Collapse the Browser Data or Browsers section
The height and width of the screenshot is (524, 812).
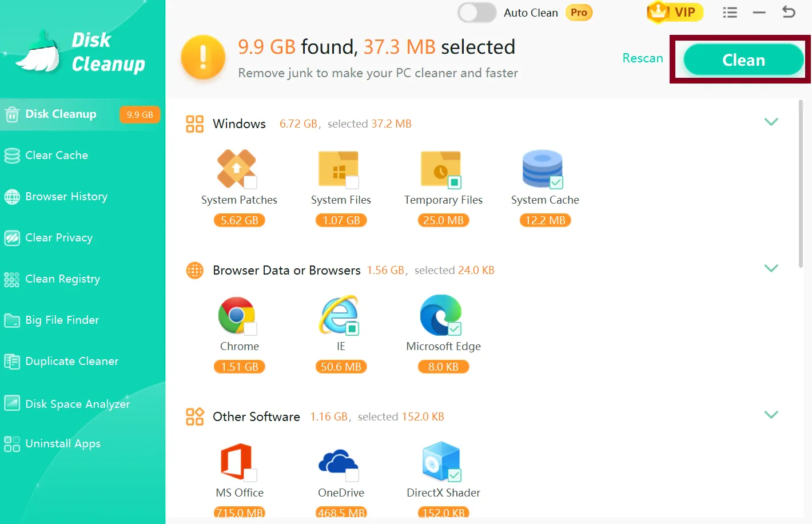tap(771, 268)
